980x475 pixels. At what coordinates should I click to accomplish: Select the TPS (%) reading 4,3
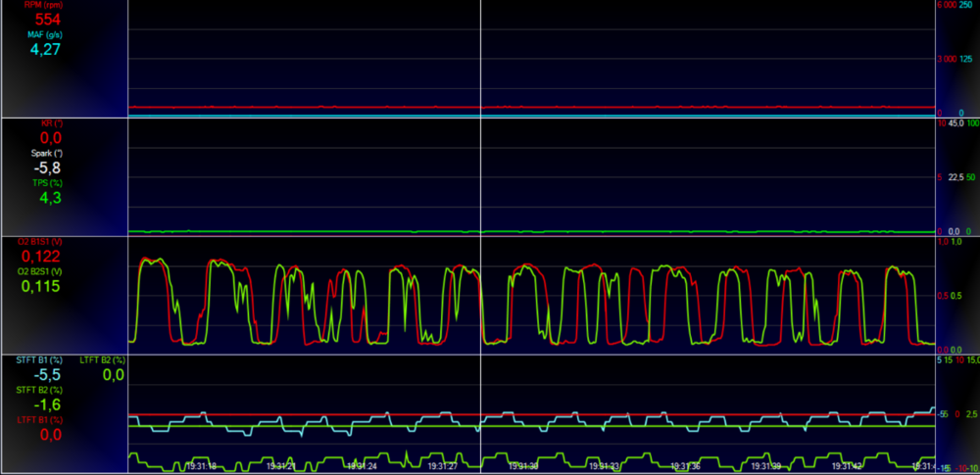[x=45, y=198]
